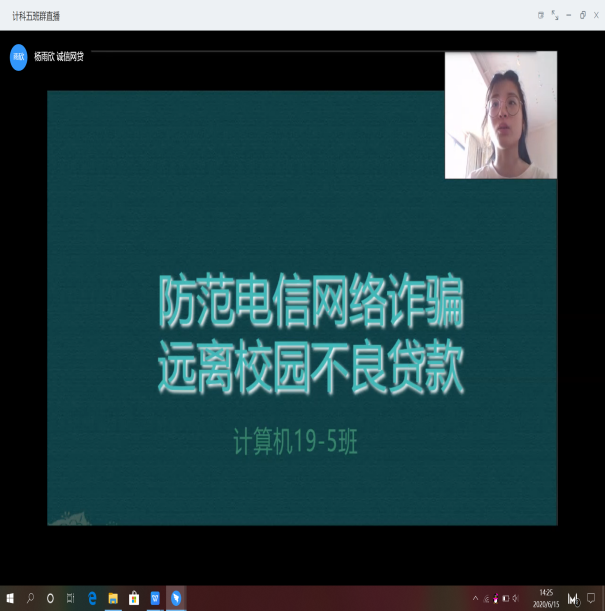Click the presenter avatar next to 杨雨欣

(18, 57)
